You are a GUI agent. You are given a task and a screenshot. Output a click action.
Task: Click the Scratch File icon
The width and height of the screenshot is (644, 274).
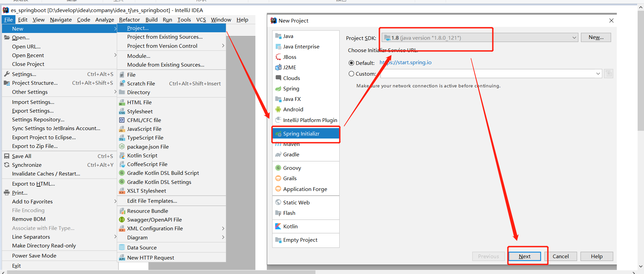tap(122, 83)
